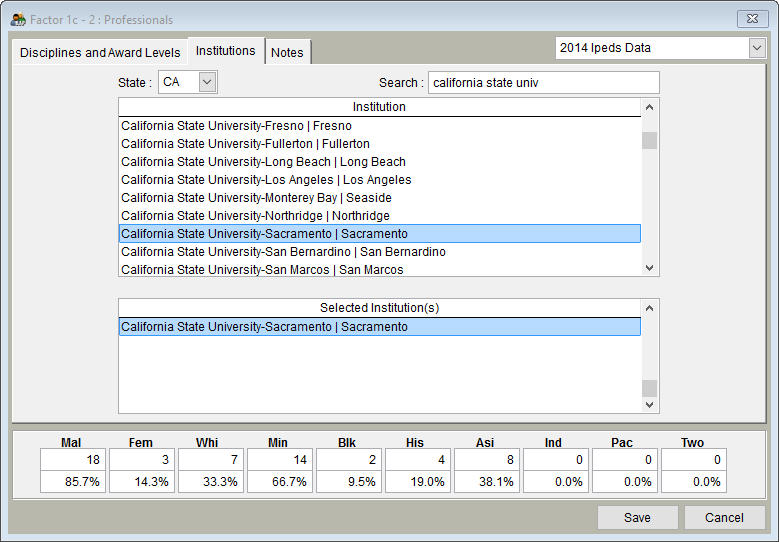Click the Two percentage field showing 0.0%
Screen dimensions: 779x542
[694, 482]
